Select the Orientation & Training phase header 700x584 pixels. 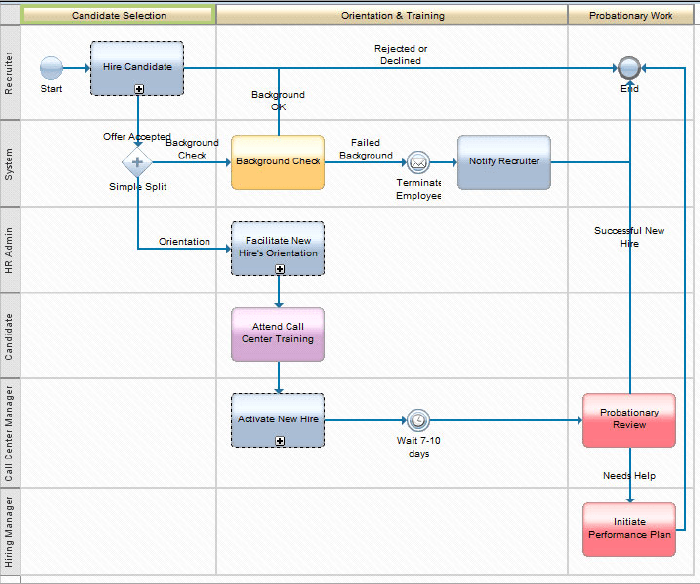pyautogui.click(x=392, y=15)
